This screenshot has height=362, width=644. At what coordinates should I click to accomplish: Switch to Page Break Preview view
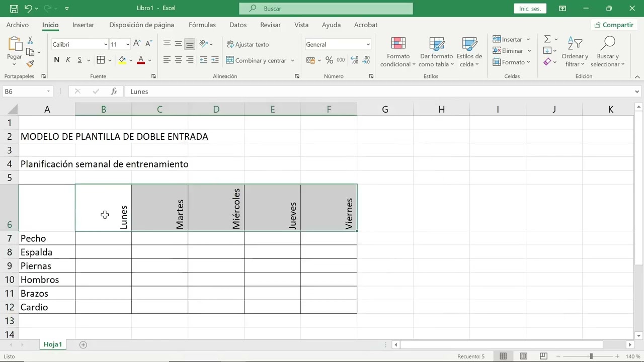pos(543,356)
